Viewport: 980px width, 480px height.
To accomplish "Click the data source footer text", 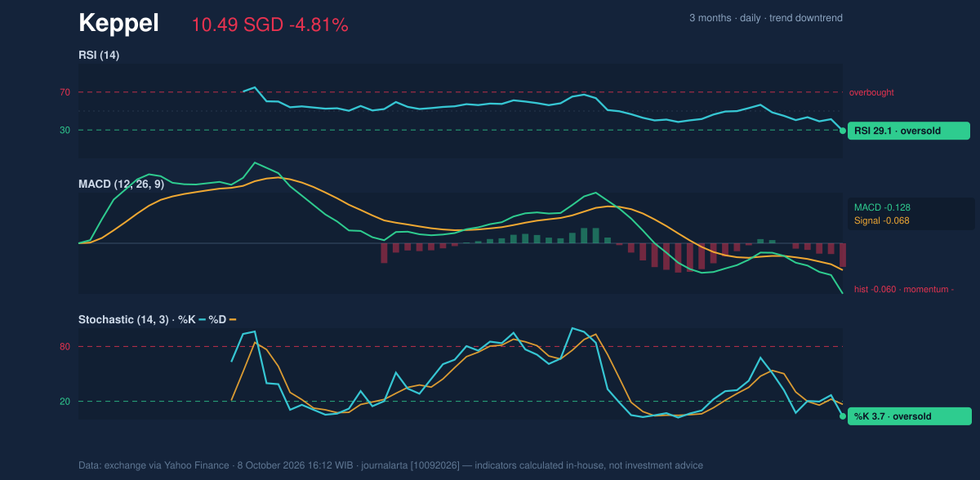I will coord(390,465).
